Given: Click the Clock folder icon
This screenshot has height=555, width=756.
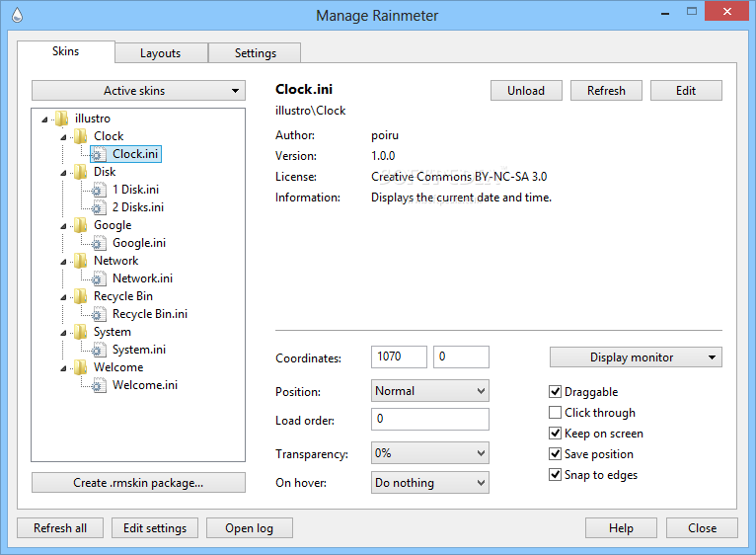Looking at the screenshot, I should click(81, 136).
